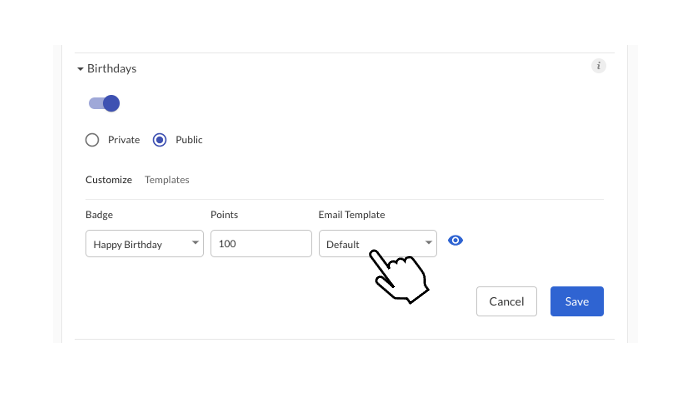Open the Happy Birthday badge dropdown
Viewport: 684px width, 394px height.
144,243
